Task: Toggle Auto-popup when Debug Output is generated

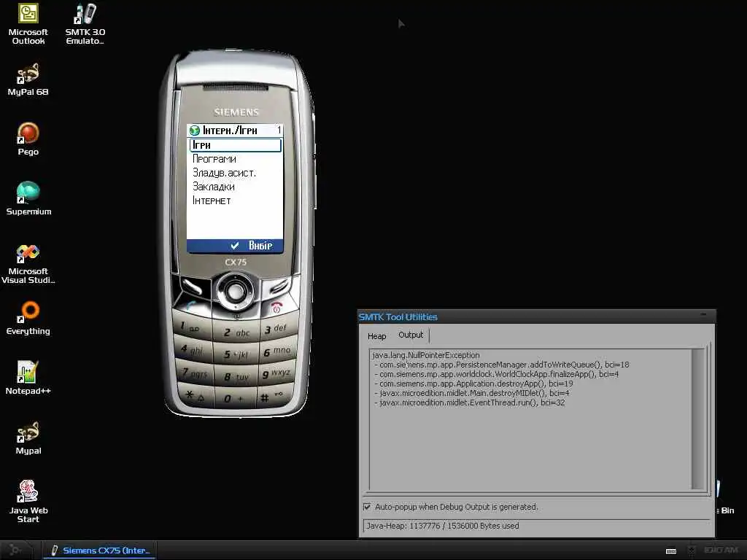Action: pos(367,507)
